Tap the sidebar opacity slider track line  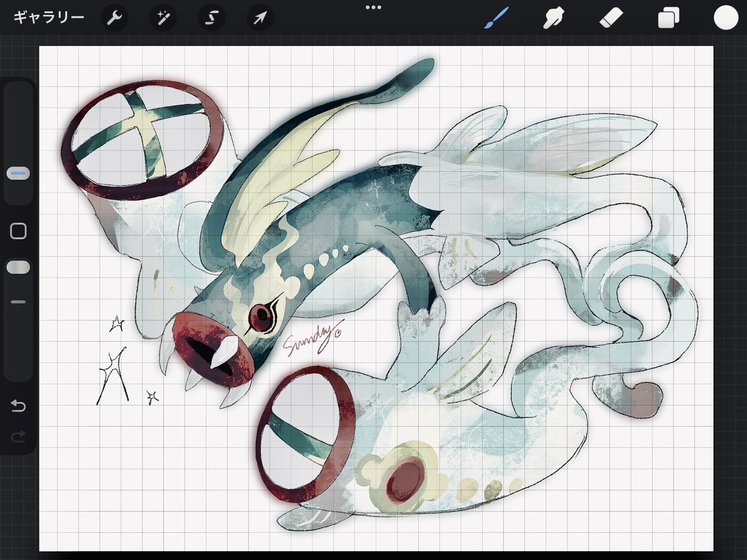18,302
